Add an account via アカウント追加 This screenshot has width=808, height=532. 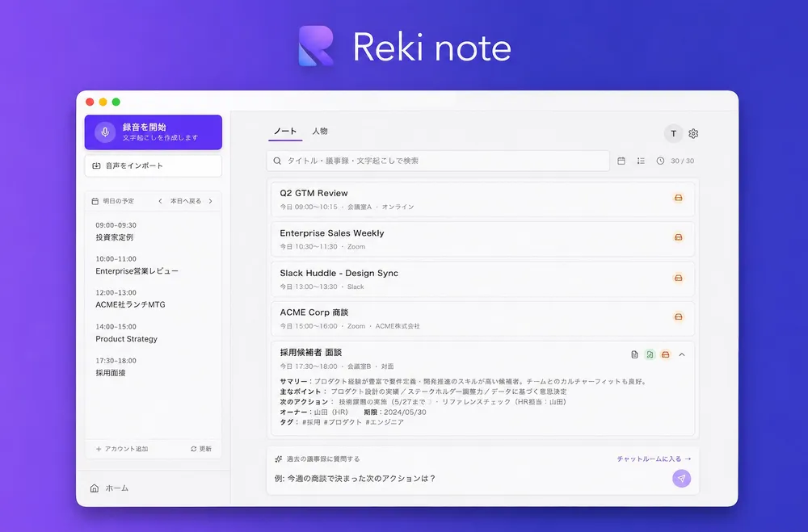(122, 449)
